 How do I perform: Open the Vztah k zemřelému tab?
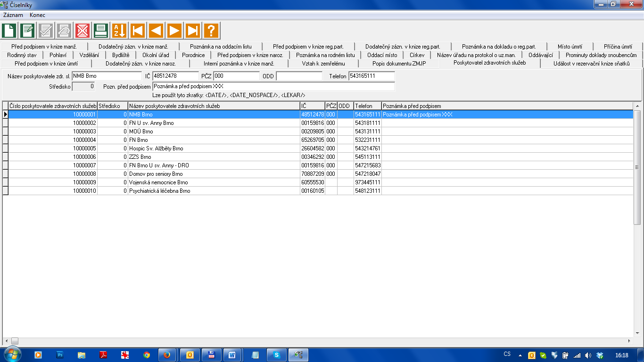click(x=323, y=63)
